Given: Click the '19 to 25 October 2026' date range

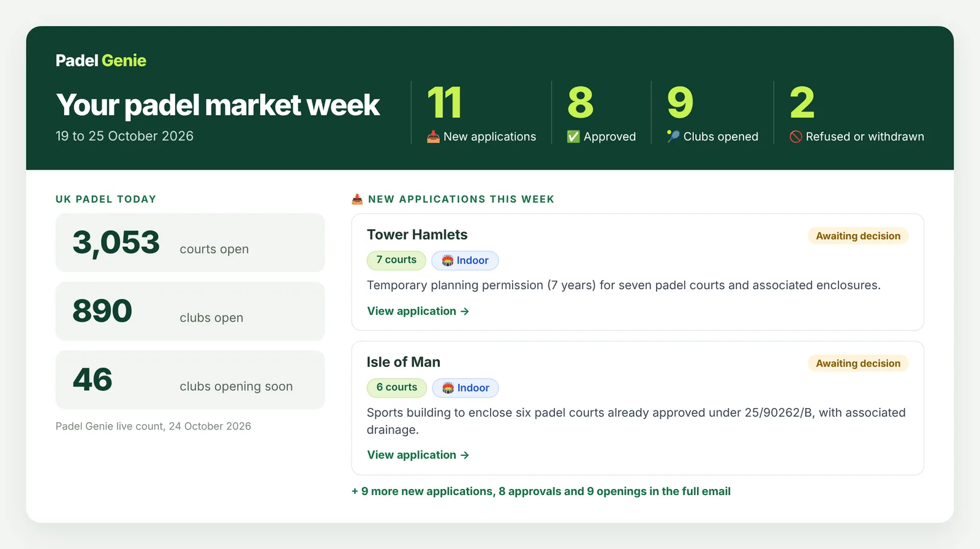Looking at the screenshot, I should [124, 136].
